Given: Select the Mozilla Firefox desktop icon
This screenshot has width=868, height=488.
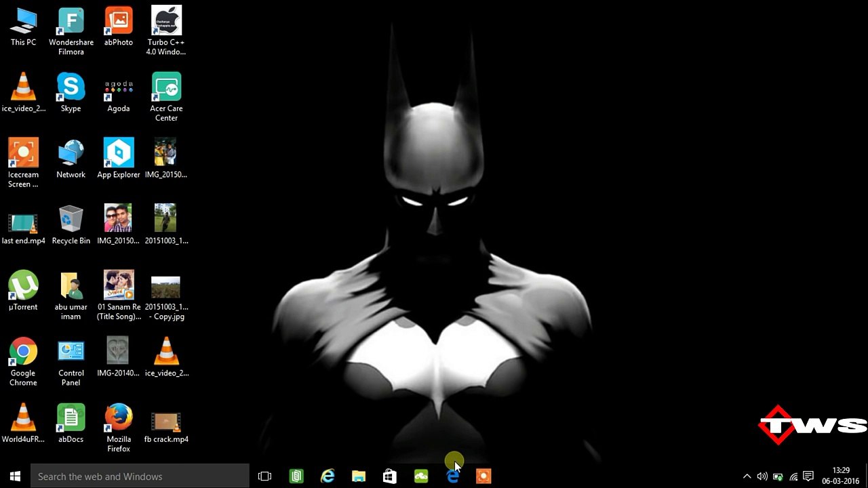Looking at the screenshot, I should point(119,428).
